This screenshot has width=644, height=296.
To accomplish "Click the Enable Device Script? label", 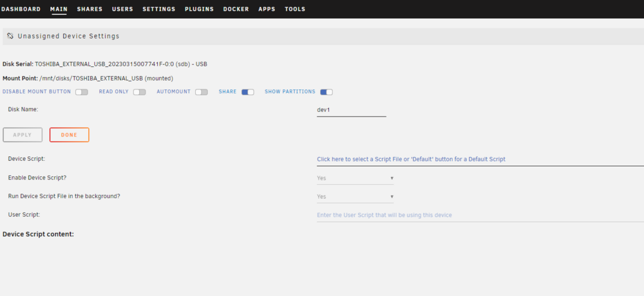I will (38, 178).
